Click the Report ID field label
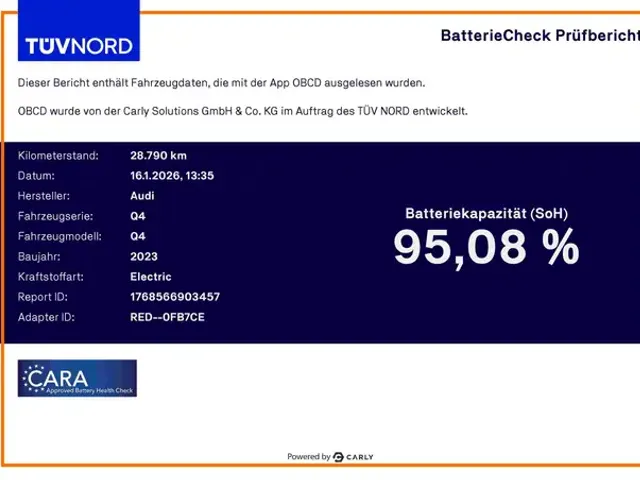Image resolution: width=640 pixels, height=480 pixels. tap(43, 297)
